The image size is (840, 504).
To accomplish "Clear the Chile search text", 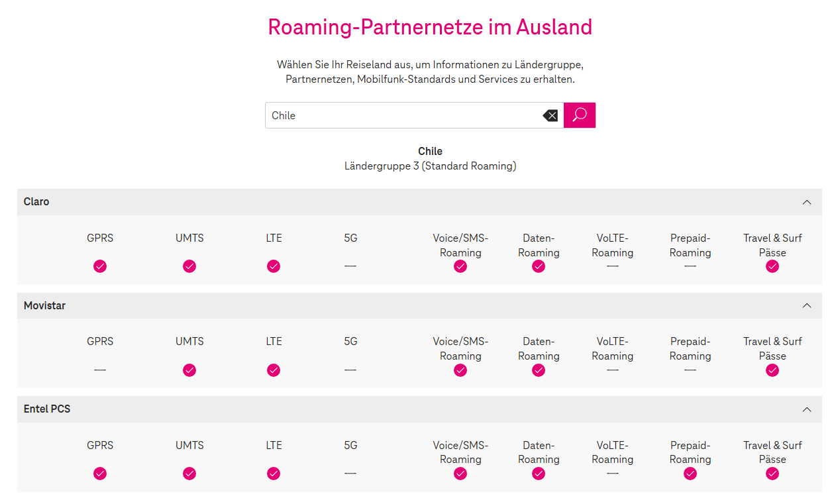I will [x=550, y=115].
